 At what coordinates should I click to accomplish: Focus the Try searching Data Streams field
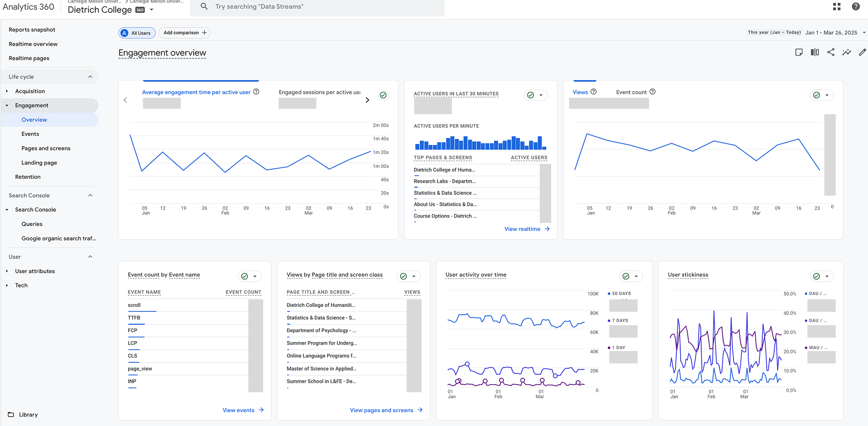click(x=318, y=7)
